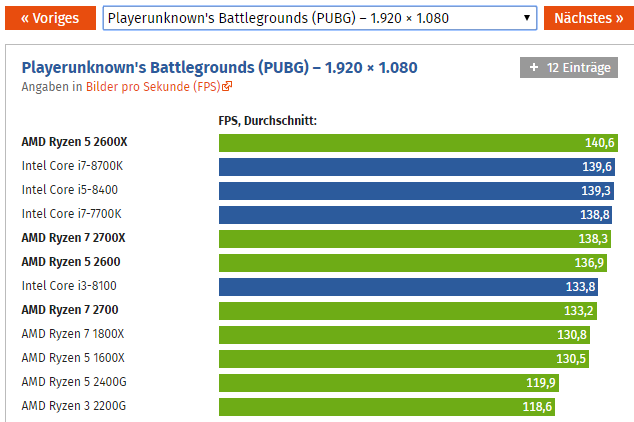The height and width of the screenshot is (422, 634).
Task: Click the blue chart title heading
Action: [220, 68]
